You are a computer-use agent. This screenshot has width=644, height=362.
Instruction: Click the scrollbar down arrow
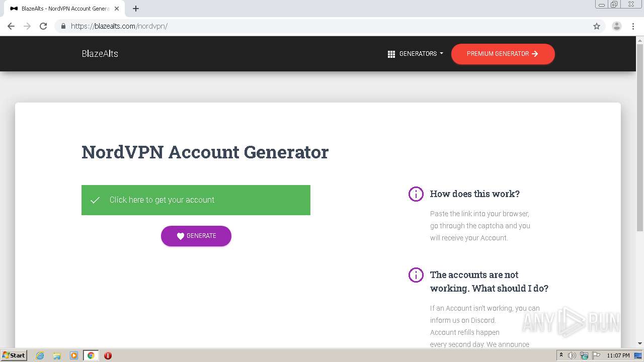pos(640,343)
